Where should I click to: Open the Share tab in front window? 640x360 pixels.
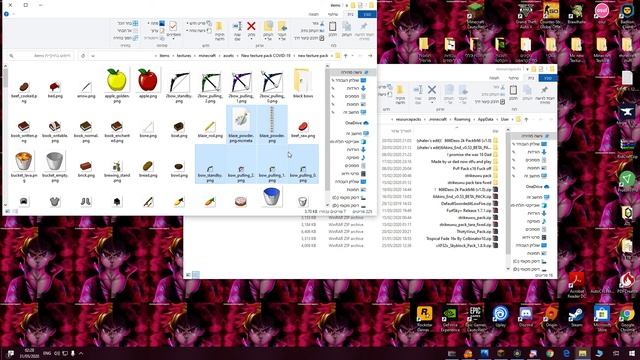pyautogui.click(x=333, y=15)
